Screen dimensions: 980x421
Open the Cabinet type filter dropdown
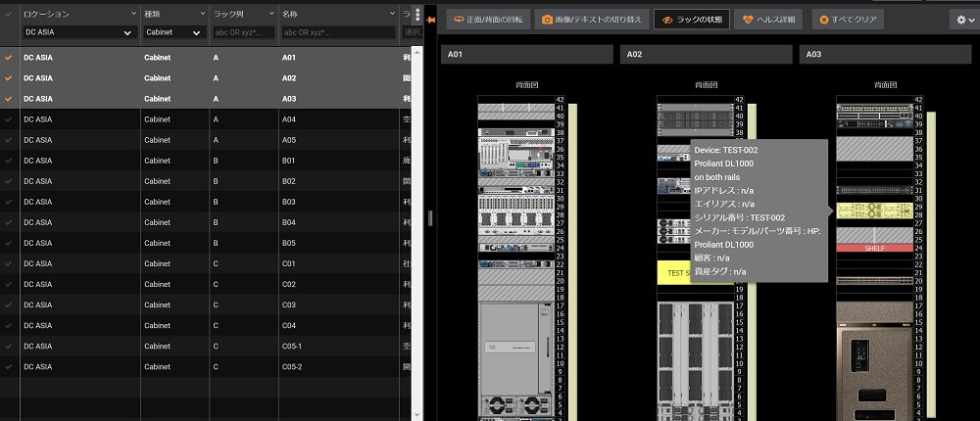(172, 33)
